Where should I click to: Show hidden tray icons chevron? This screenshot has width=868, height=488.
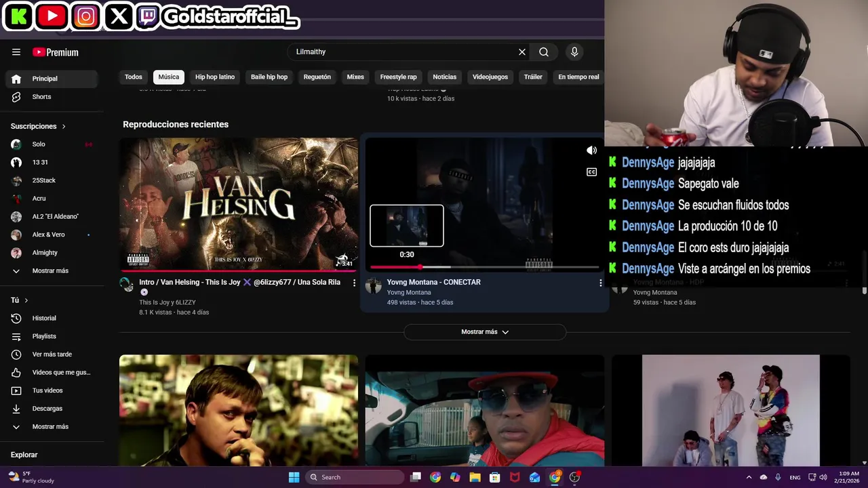(749, 477)
